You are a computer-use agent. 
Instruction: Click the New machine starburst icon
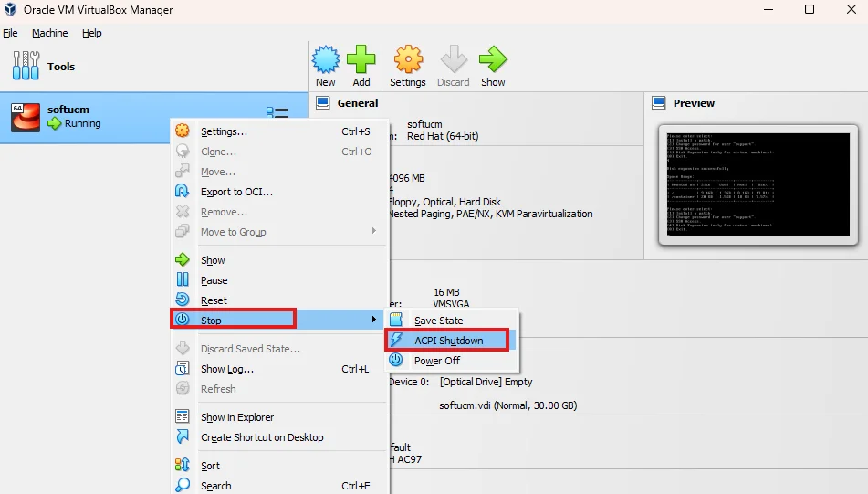pyautogui.click(x=326, y=59)
